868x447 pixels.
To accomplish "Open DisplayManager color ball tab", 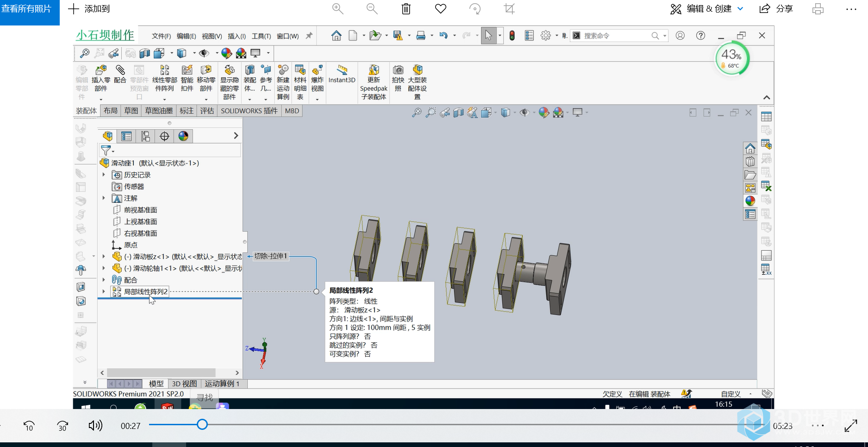I will tap(183, 136).
